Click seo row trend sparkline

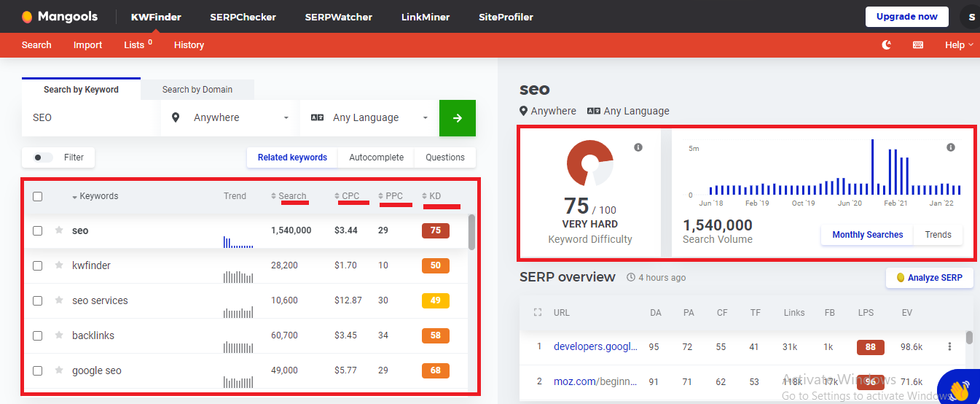click(x=238, y=241)
